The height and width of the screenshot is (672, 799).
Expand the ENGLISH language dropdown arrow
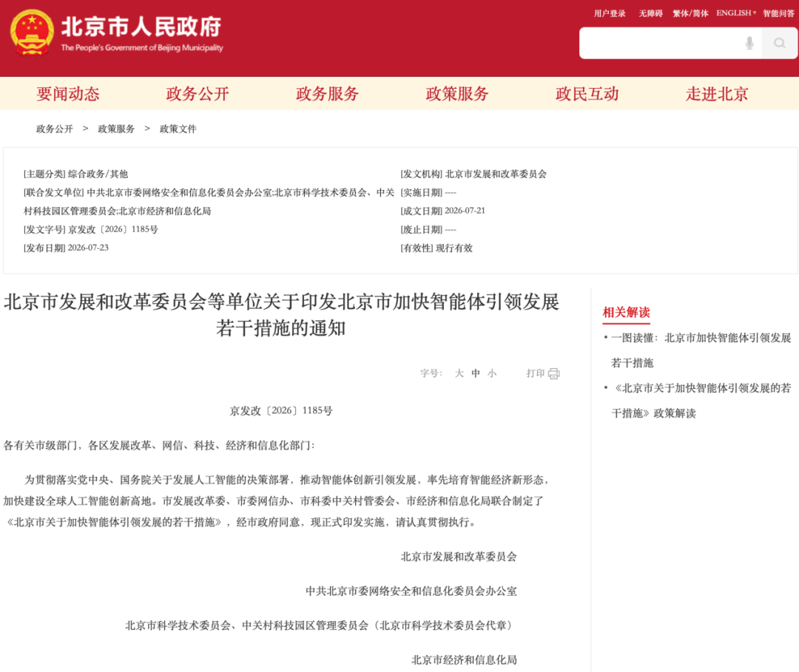tap(755, 13)
